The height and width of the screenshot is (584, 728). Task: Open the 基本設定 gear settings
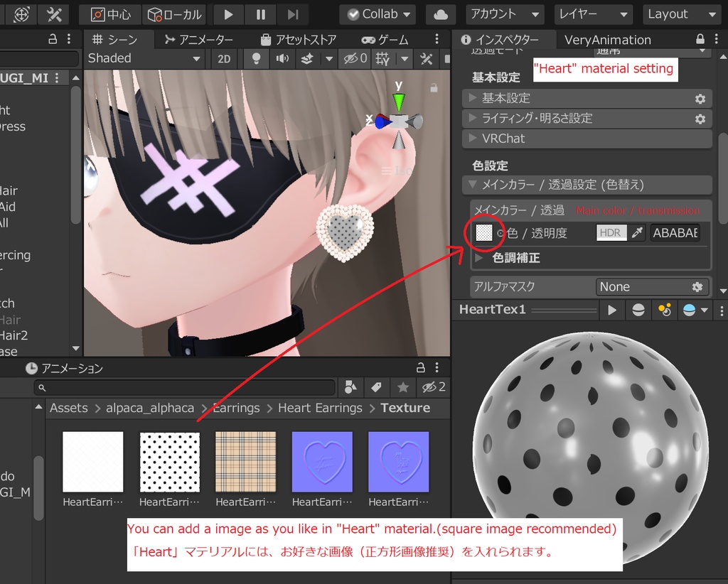pyautogui.click(x=700, y=98)
